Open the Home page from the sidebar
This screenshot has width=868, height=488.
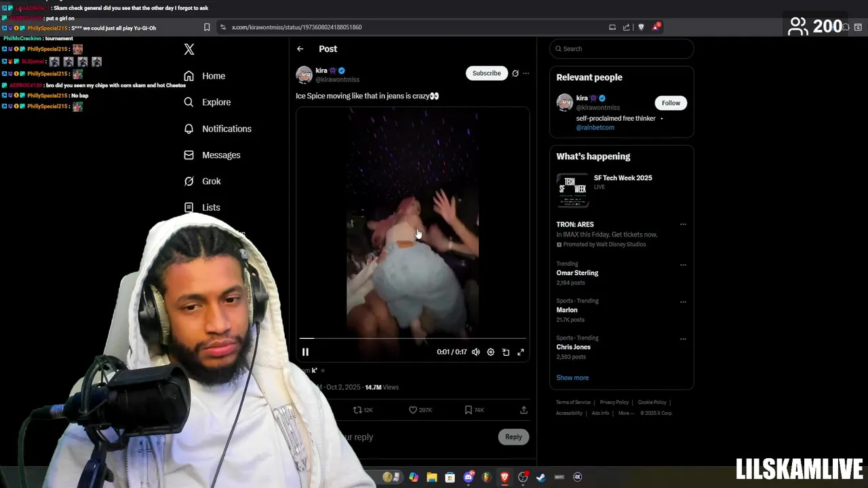pos(204,76)
